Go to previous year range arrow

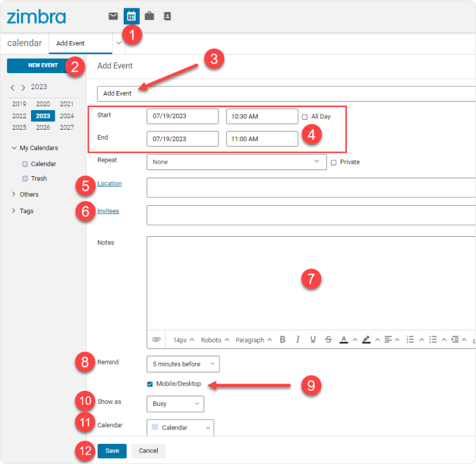(12, 88)
